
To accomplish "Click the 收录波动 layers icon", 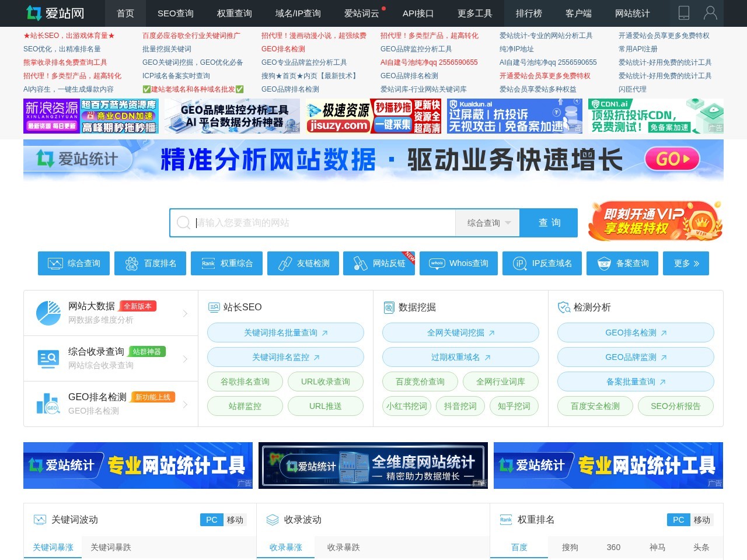I will pos(272,519).
